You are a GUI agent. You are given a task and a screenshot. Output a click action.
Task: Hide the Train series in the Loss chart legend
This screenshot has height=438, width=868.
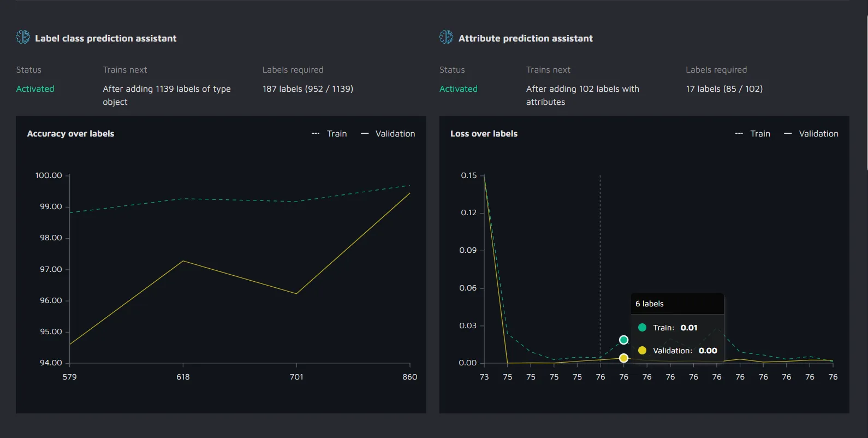pyautogui.click(x=753, y=134)
